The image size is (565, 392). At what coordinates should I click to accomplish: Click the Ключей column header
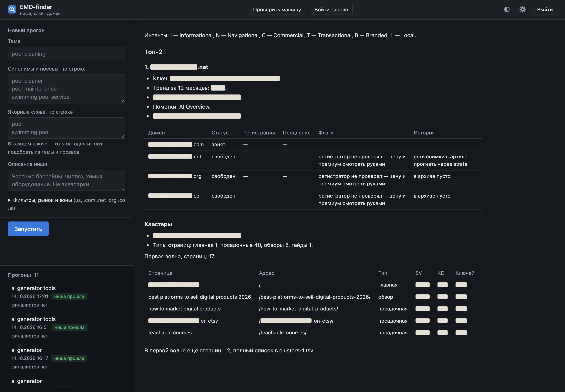click(x=465, y=273)
